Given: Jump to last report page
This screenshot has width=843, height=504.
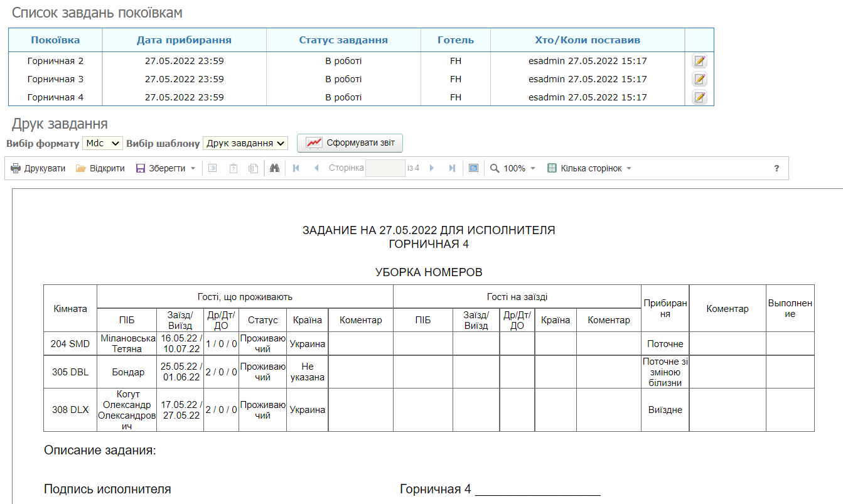Looking at the screenshot, I should pos(452,168).
